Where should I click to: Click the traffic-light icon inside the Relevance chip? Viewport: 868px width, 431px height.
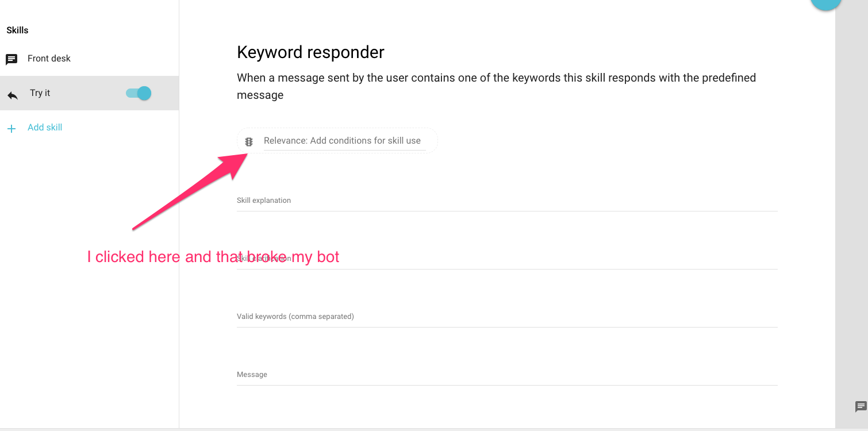tap(248, 141)
